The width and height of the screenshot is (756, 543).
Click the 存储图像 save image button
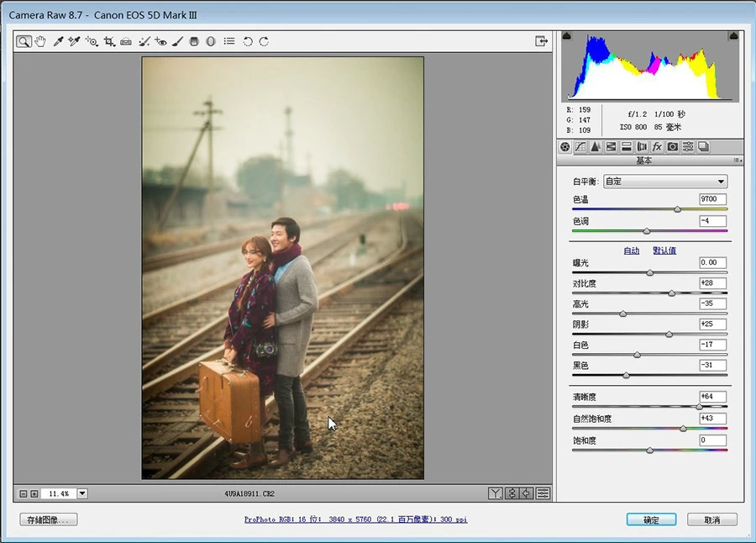(49, 519)
